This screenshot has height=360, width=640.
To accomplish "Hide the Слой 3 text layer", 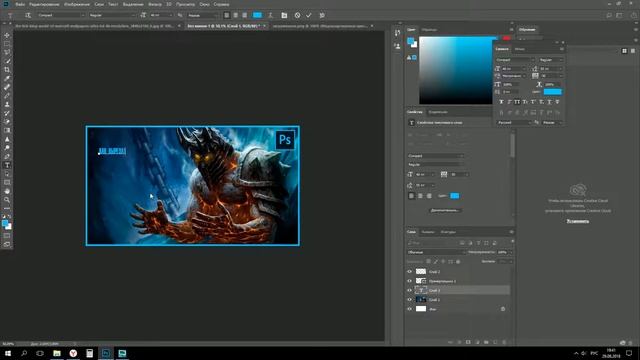I will (x=409, y=290).
